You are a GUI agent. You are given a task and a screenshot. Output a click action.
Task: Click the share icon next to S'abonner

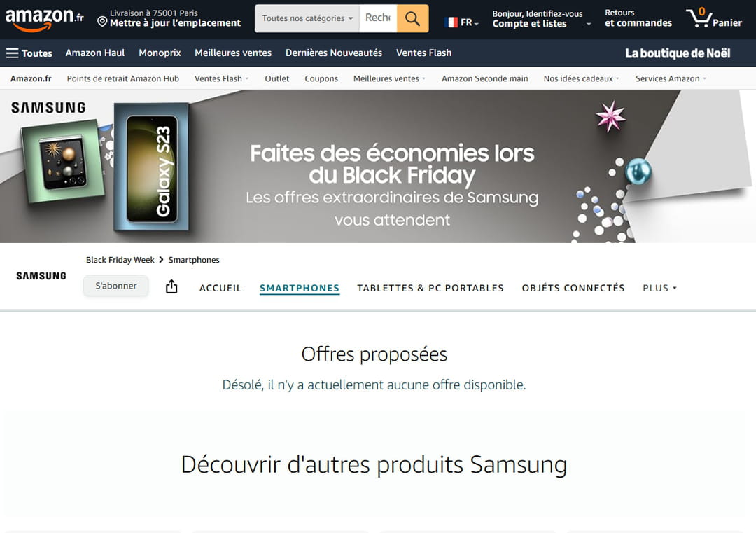(171, 286)
